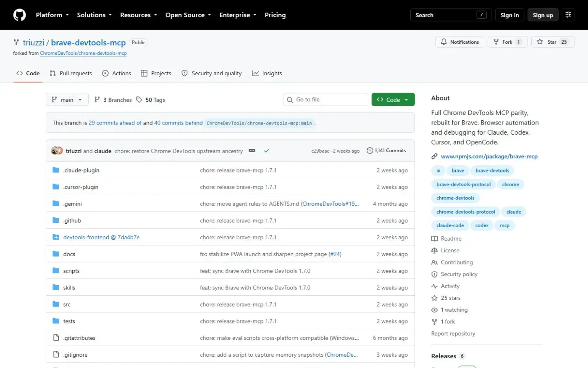Select the claude-code topic tag
588x368 pixels.
pyautogui.click(x=450, y=225)
